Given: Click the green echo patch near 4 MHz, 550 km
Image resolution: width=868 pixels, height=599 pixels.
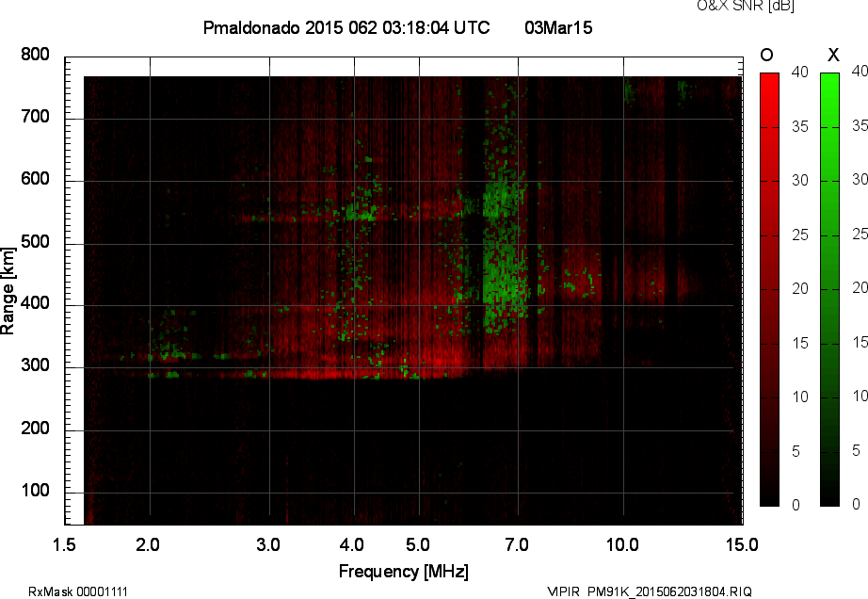Looking at the screenshot, I should (361, 213).
